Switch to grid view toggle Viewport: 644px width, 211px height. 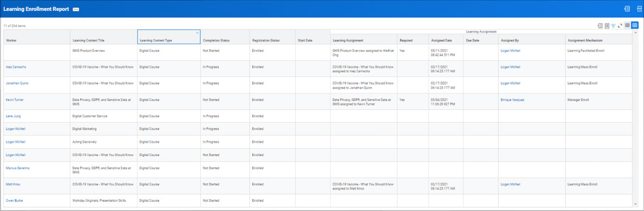coord(635,25)
